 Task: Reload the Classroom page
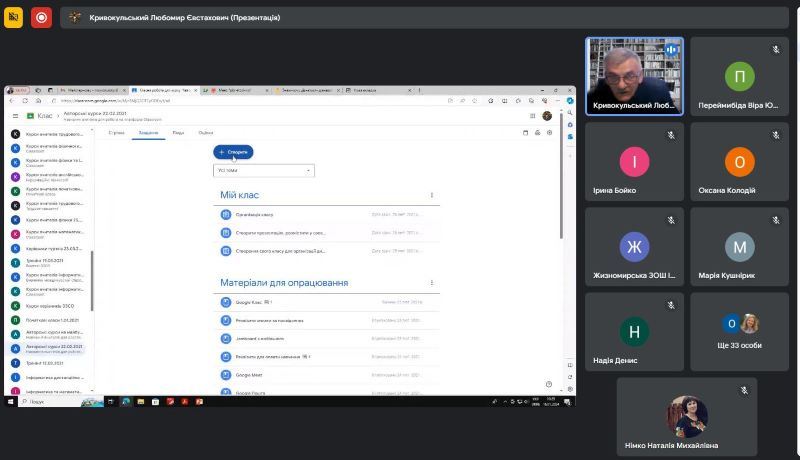(x=24, y=101)
